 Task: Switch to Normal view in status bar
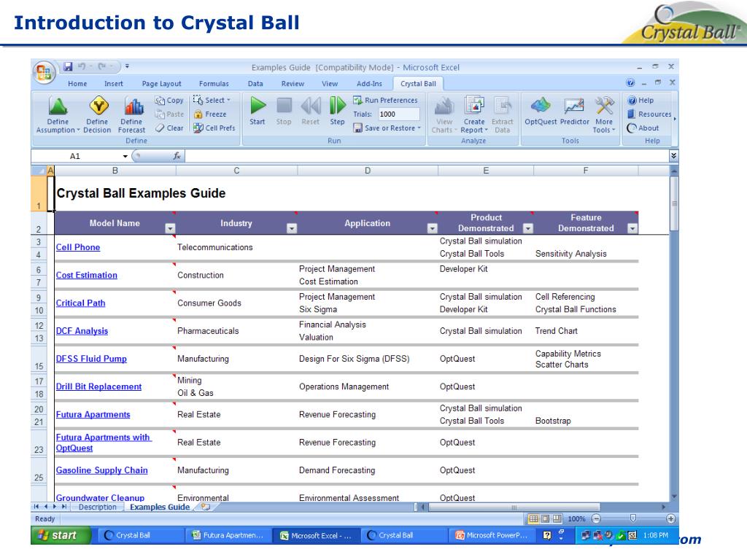533,518
